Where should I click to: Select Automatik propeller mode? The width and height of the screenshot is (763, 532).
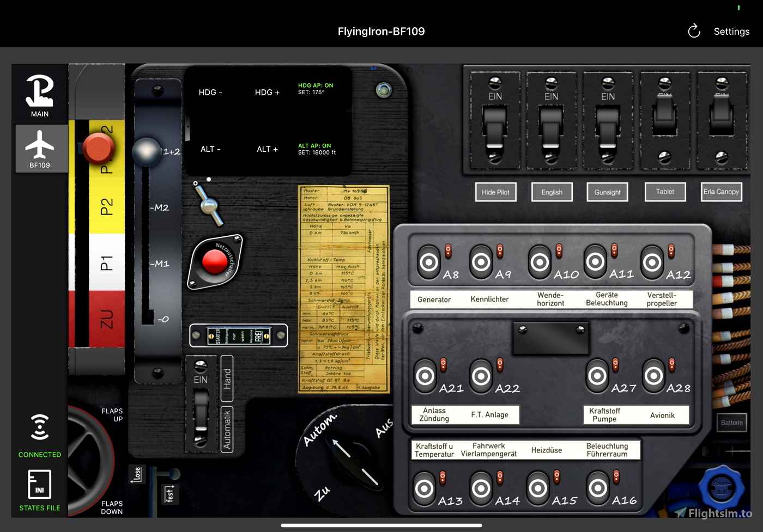coord(227,429)
